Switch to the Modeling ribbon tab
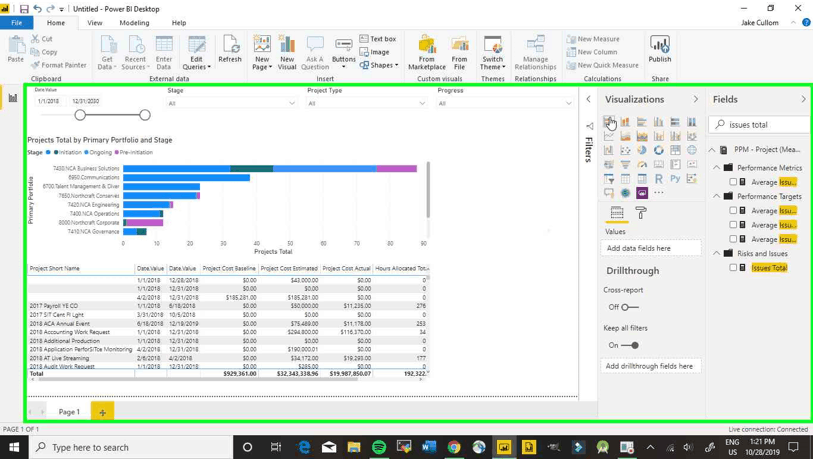 pos(134,23)
